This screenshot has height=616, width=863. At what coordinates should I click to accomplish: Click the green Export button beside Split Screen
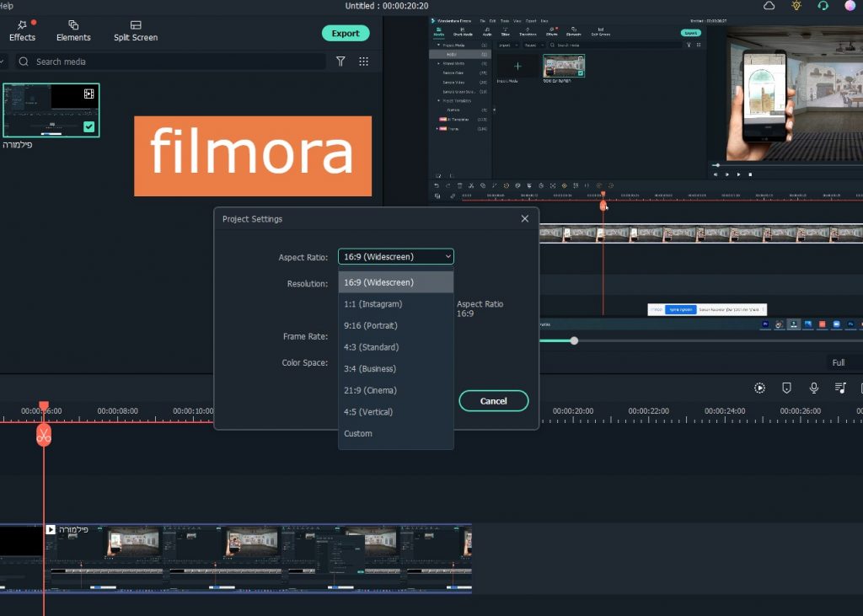(x=345, y=33)
